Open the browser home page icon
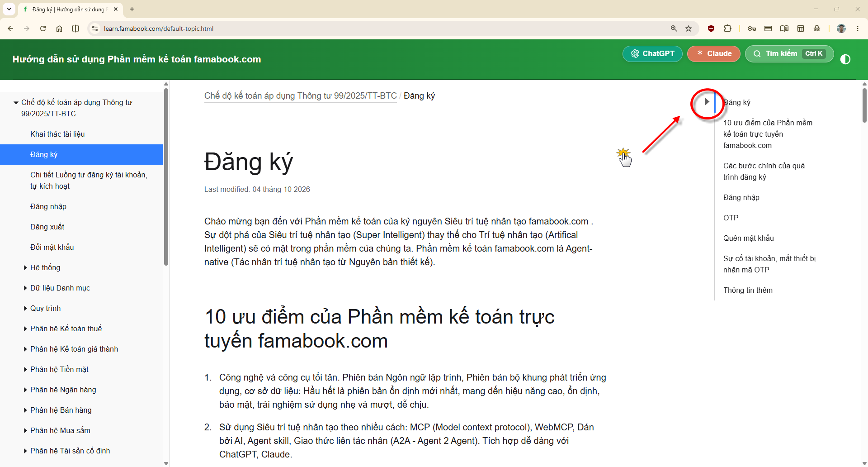Image resolution: width=868 pixels, height=467 pixels. point(59,29)
